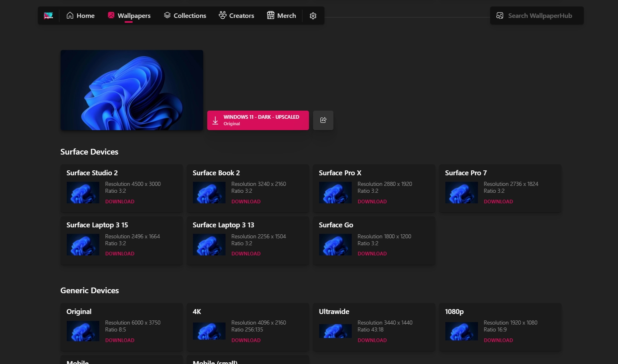
Task: Download the Surface Studio 2 wallpaper
Action: pos(120,202)
